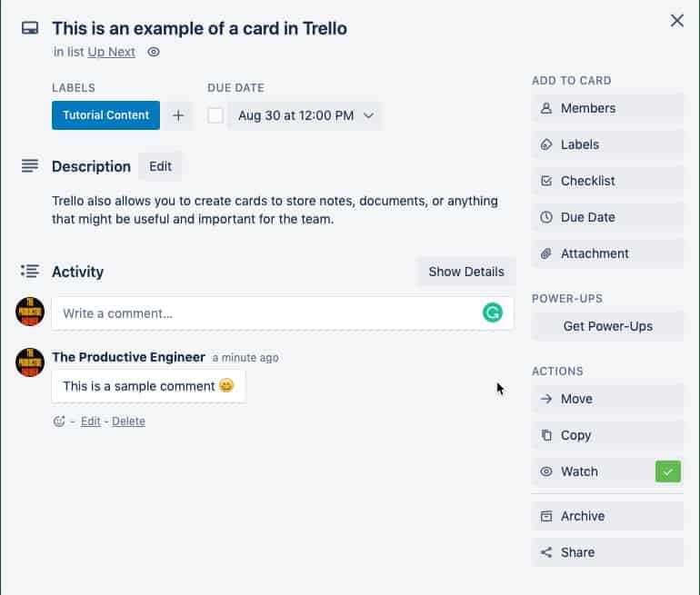This screenshot has height=595, width=700.
Task: Click Get Power-Ups button
Action: [x=607, y=326]
